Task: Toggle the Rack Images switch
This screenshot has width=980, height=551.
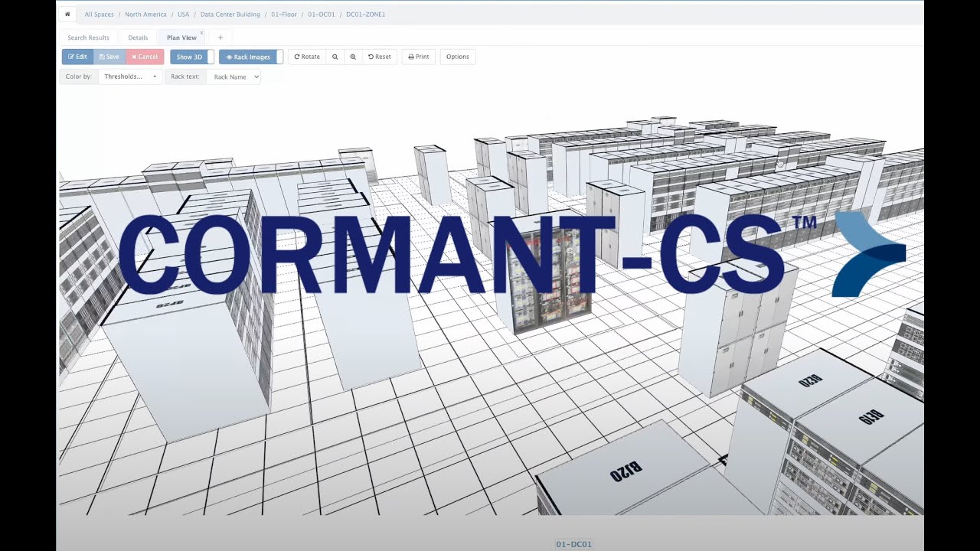Action: coord(251,57)
